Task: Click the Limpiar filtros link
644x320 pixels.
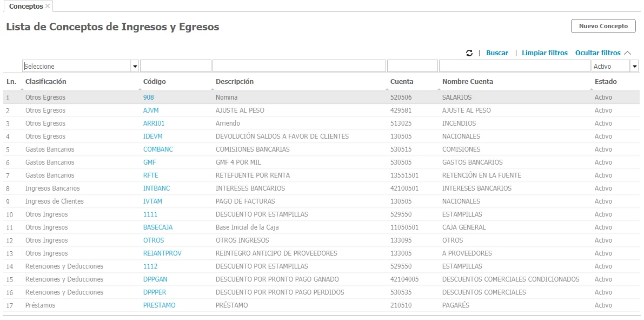Action: point(545,53)
